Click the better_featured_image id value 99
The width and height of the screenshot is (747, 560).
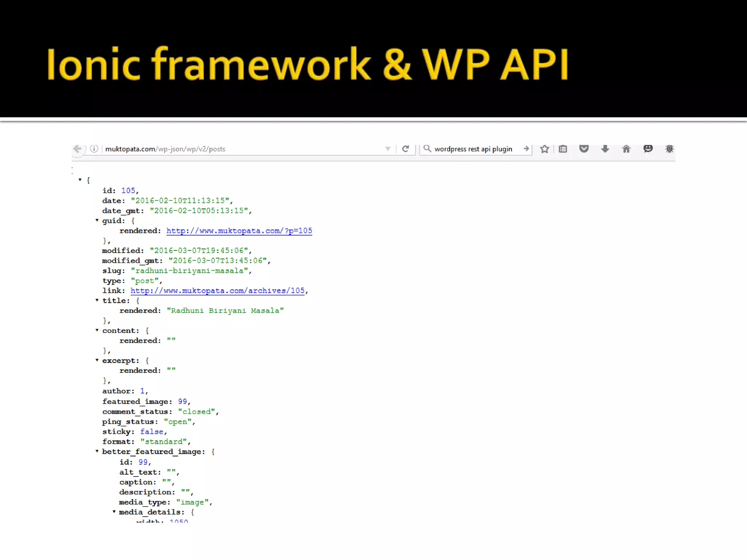143,462
